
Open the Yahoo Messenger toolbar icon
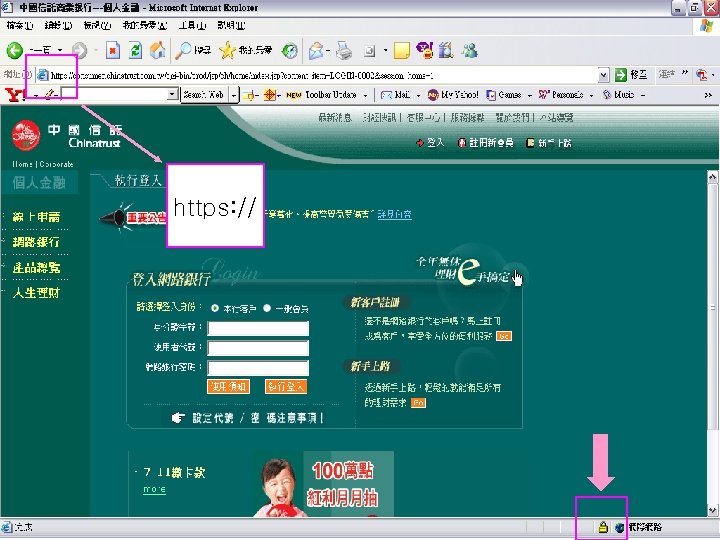click(425, 51)
